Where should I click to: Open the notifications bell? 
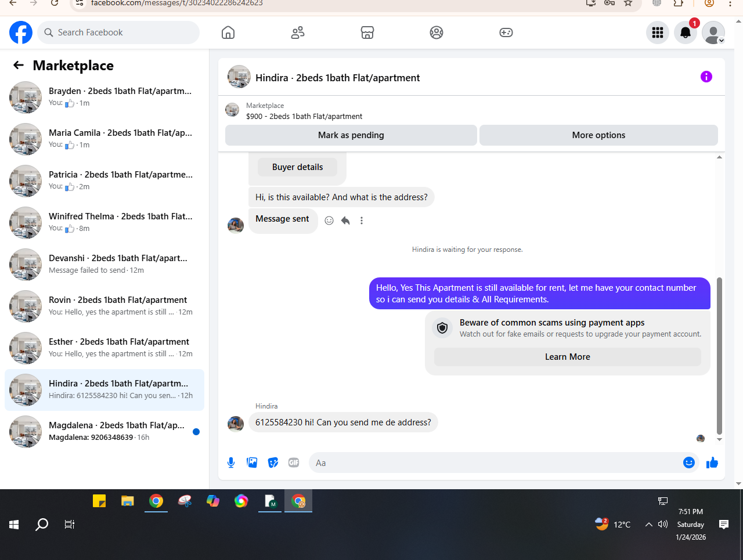click(686, 32)
